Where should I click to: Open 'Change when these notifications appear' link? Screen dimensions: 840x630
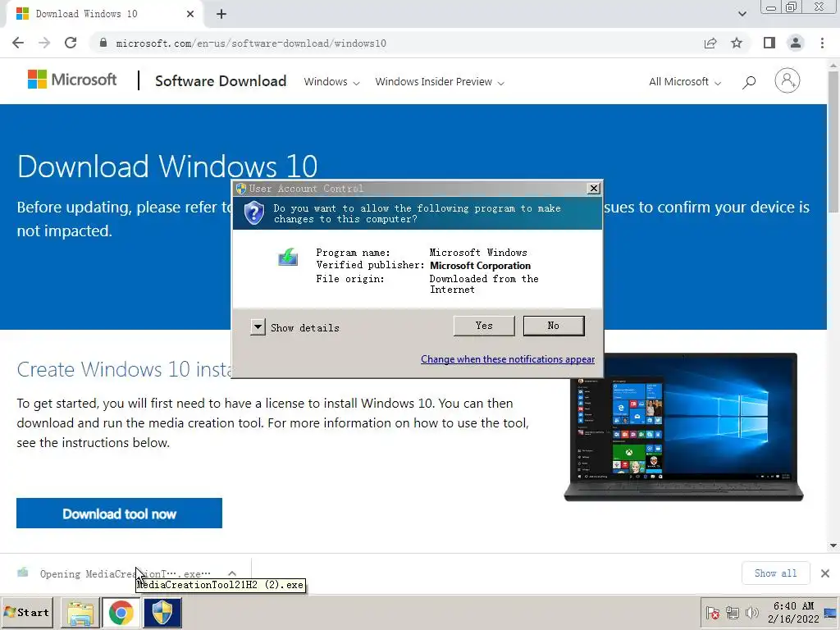click(507, 359)
